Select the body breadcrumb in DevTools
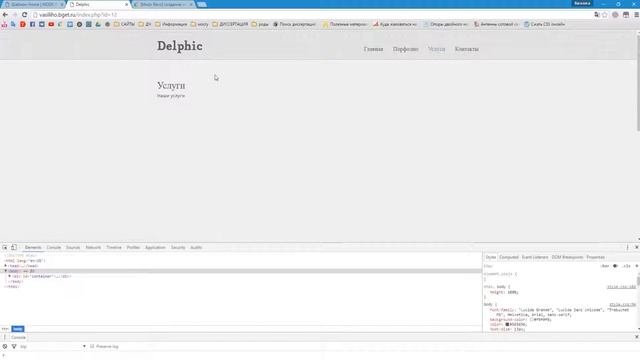 point(18,329)
